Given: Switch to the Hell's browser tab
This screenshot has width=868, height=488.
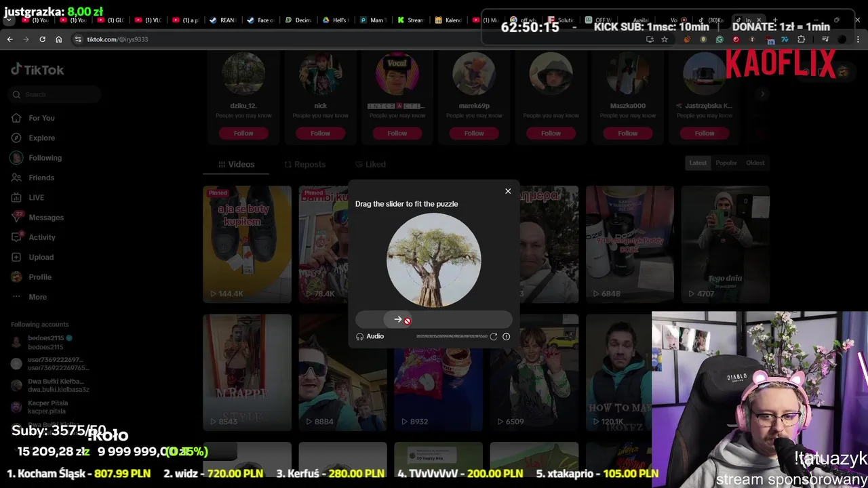Looking at the screenshot, I should click(x=335, y=20).
